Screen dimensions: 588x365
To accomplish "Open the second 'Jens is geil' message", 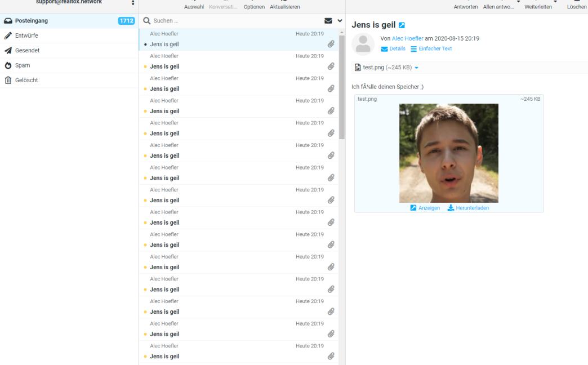I will click(x=238, y=61).
